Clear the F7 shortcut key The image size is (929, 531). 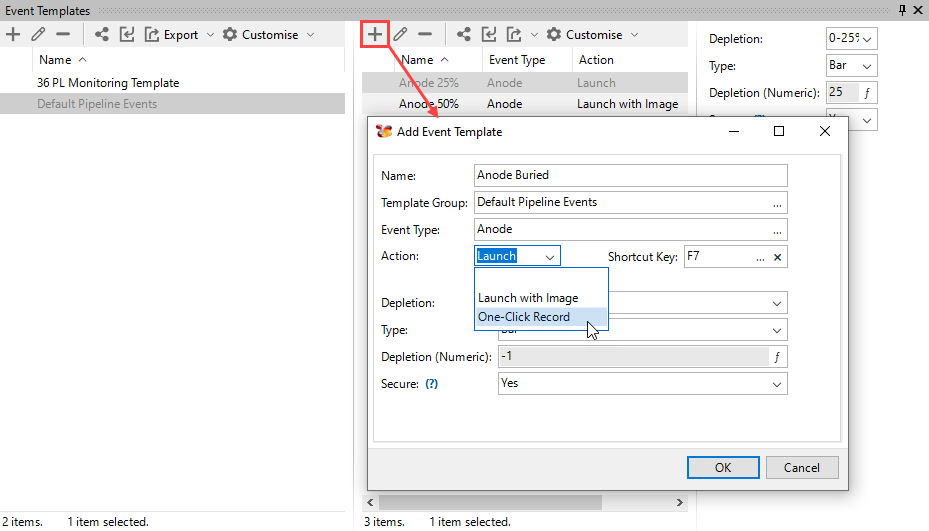(777, 257)
